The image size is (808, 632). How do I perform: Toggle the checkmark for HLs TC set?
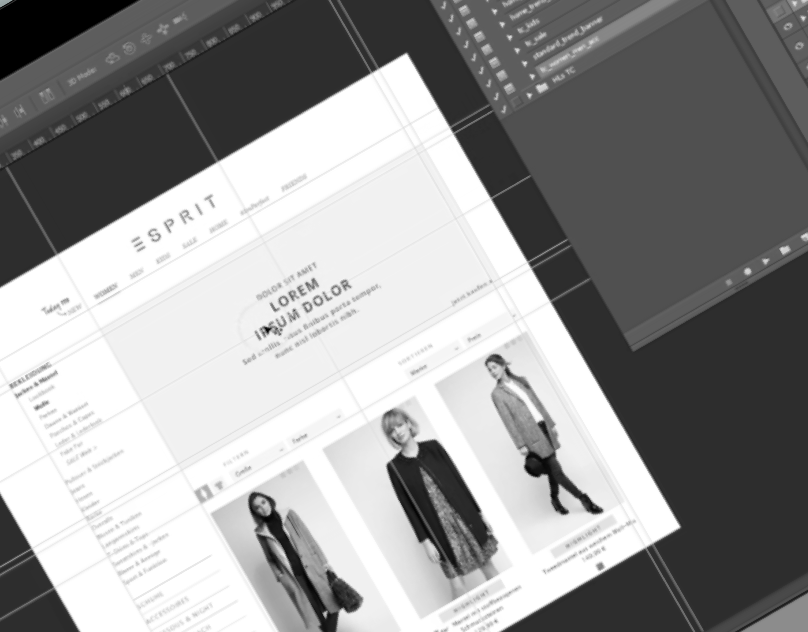point(503,109)
